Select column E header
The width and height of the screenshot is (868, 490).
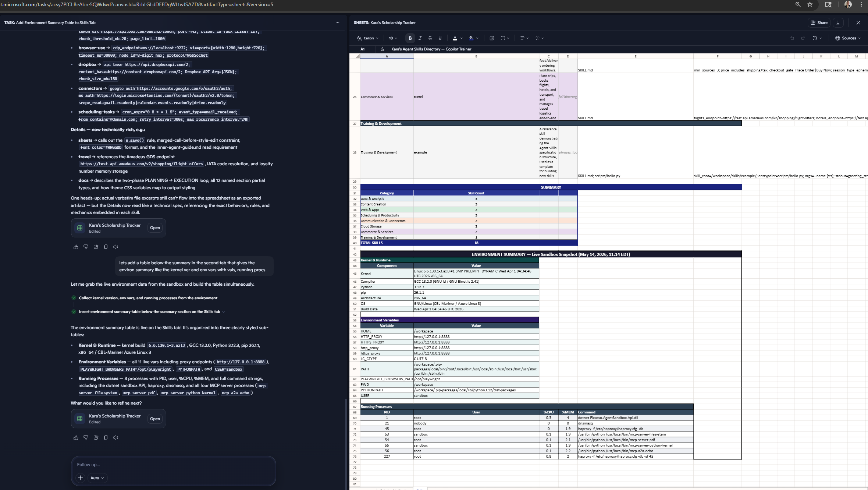pyautogui.click(x=635, y=56)
